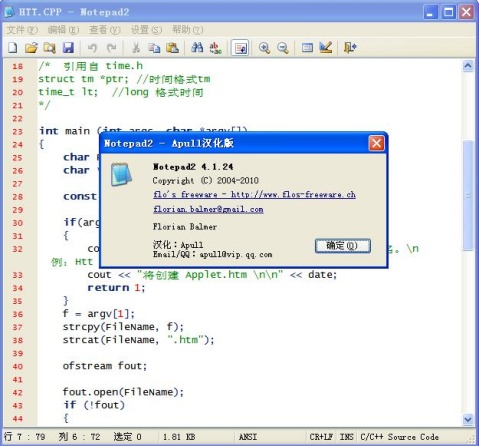Open a file using the folder icon
479x446 pixels.
pos(31,48)
